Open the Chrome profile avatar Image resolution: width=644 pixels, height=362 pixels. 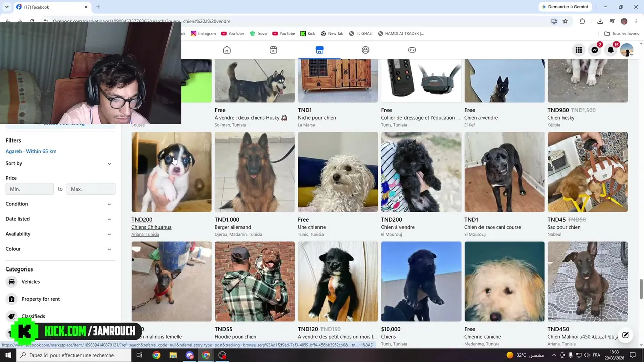pyautogui.click(x=624, y=21)
